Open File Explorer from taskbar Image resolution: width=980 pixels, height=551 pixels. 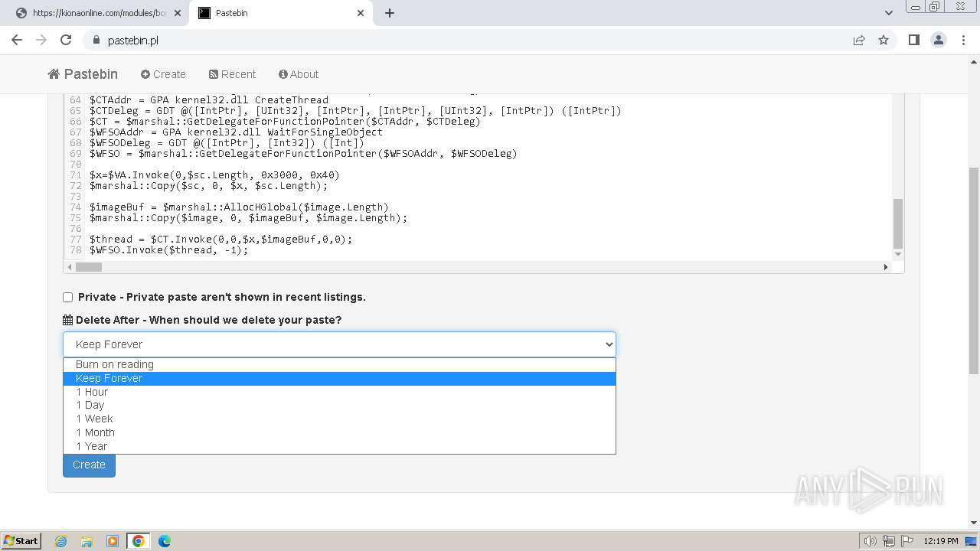pyautogui.click(x=87, y=541)
